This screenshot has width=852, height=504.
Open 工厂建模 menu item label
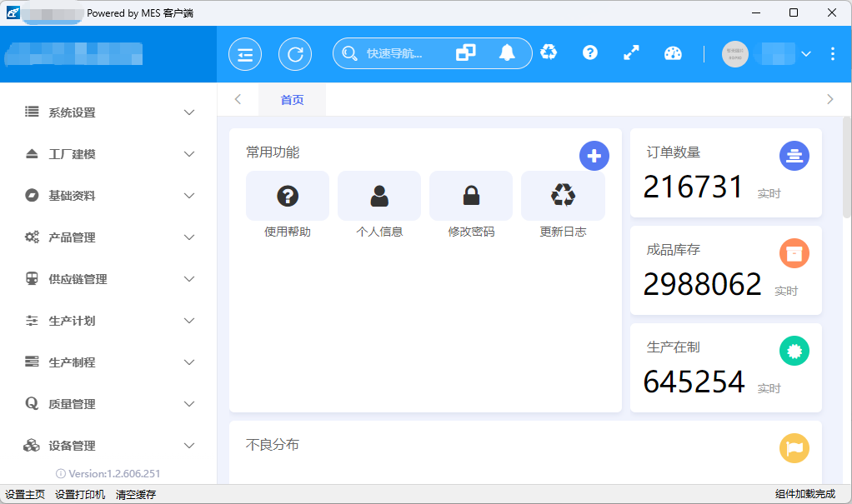[73, 154]
